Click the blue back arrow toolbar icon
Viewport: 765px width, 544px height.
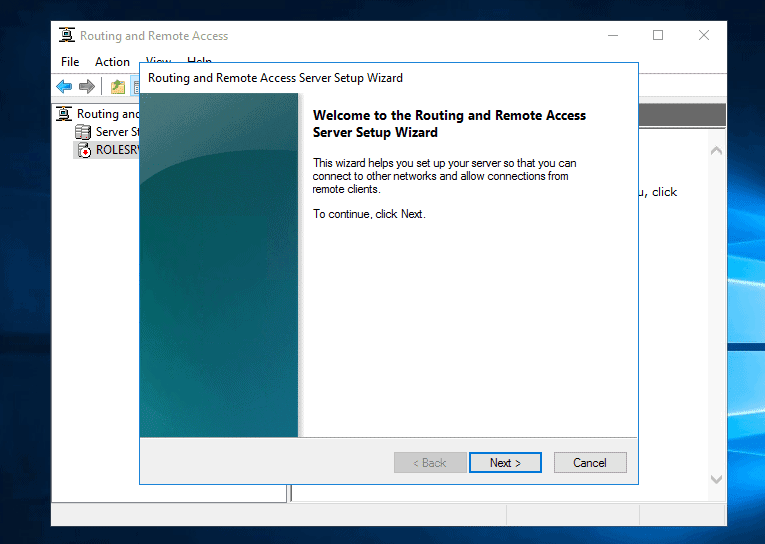pyautogui.click(x=64, y=87)
